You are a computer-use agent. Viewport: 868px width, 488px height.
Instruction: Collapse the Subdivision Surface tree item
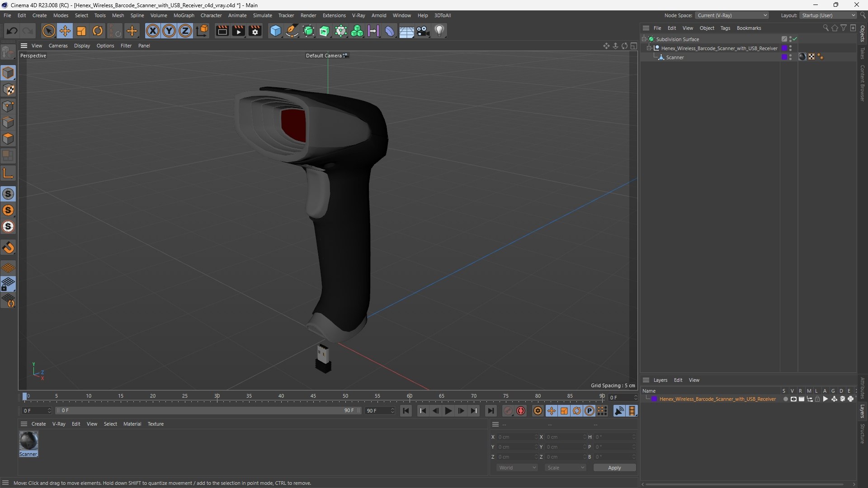click(x=644, y=39)
